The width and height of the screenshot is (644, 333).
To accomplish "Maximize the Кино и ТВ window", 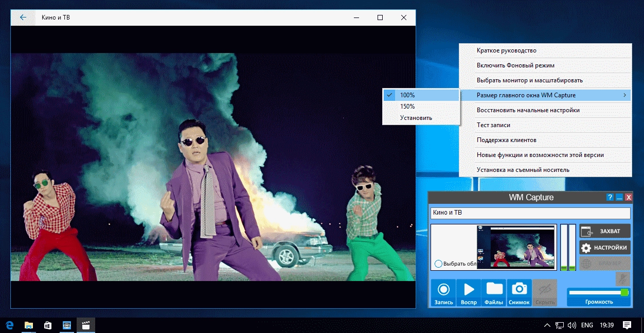I will [x=380, y=17].
